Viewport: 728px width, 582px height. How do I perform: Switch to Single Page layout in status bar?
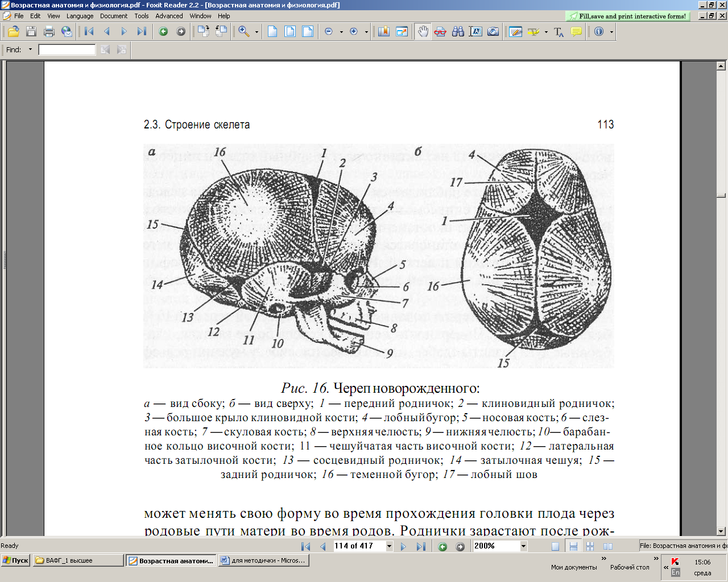(555, 546)
